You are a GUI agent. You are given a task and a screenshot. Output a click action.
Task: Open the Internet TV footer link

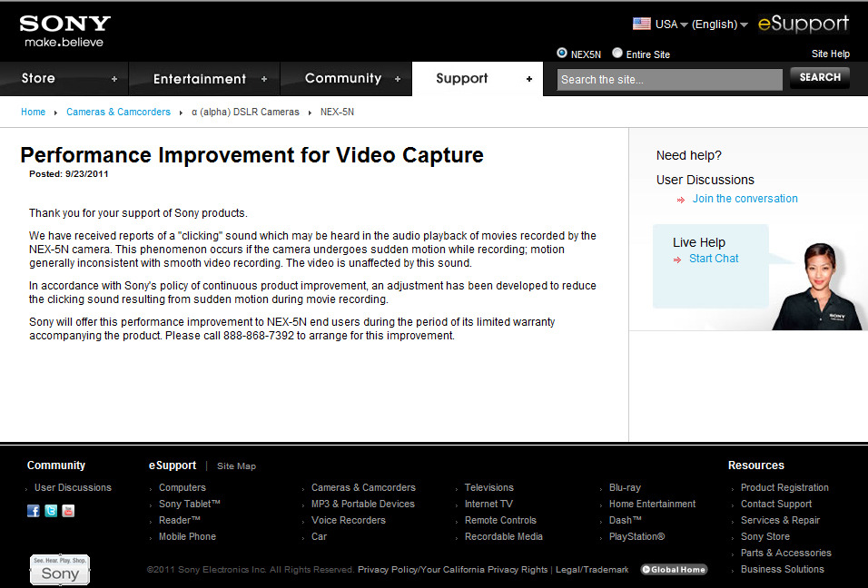(488, 504)
